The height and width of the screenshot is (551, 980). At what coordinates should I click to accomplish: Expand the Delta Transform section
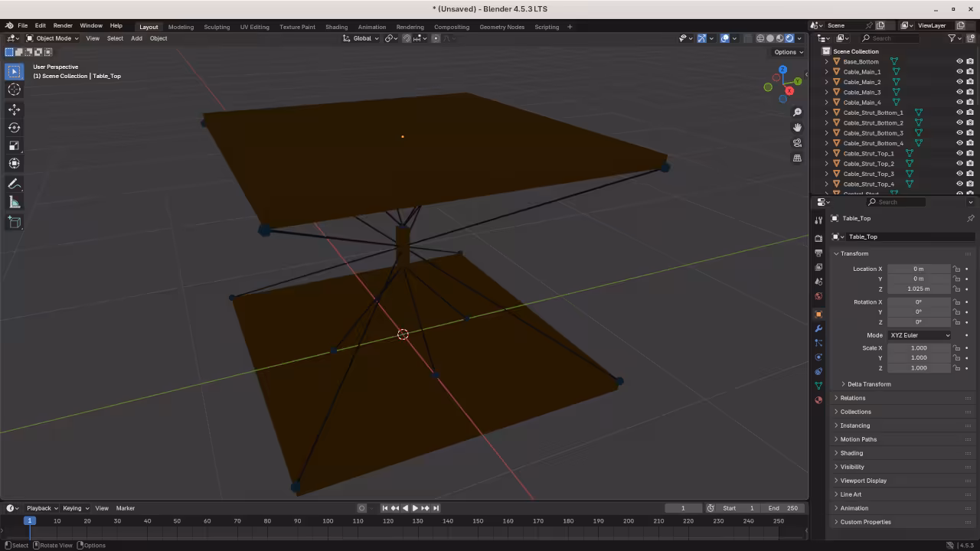click(869, 384)
